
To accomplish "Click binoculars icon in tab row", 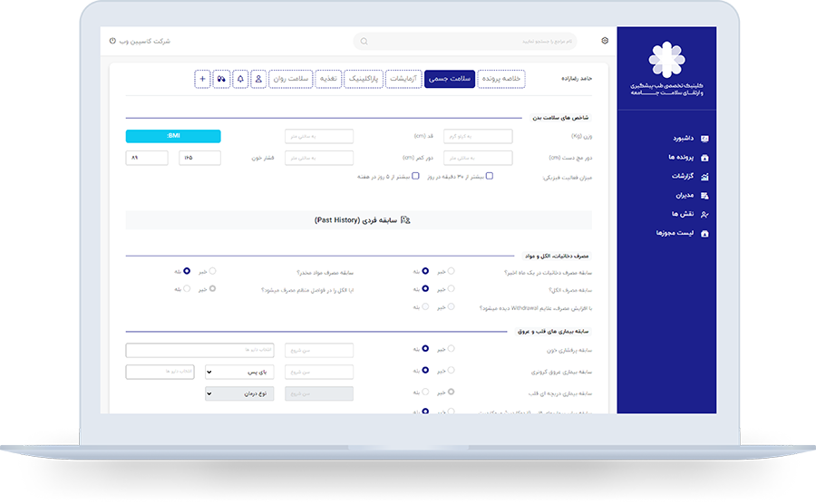I will coord(221,79).
